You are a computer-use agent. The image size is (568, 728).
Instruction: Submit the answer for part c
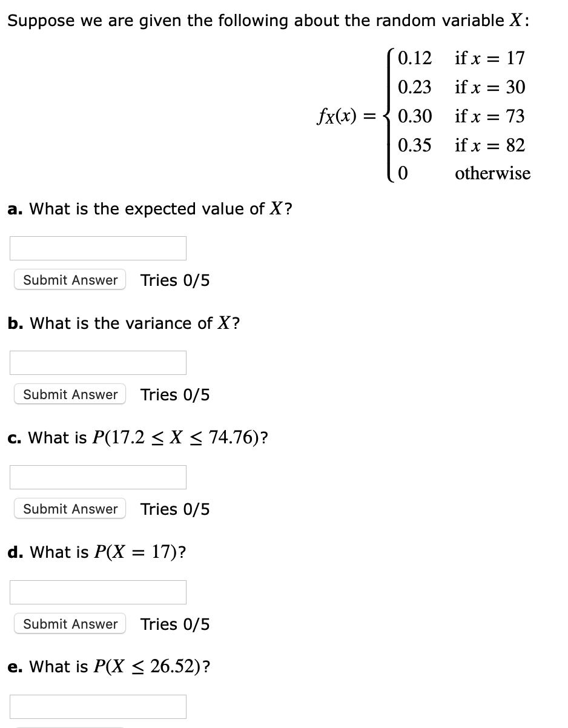69,508
